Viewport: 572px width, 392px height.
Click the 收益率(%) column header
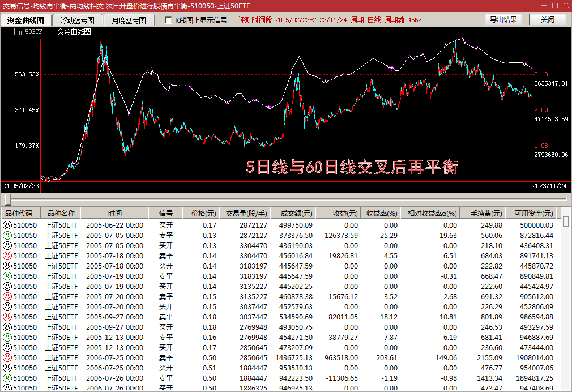(381, 214)
